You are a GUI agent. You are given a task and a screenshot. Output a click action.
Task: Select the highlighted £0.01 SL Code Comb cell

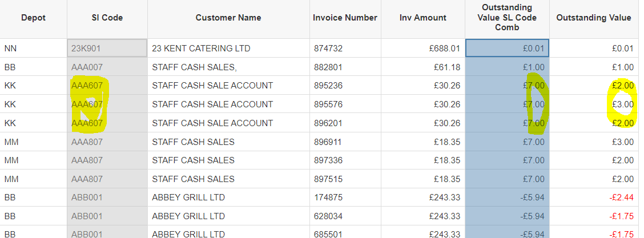[507, 48]
